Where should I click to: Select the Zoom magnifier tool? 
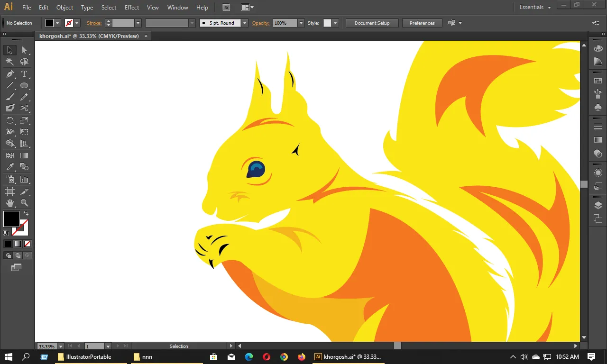pos(24,203)
